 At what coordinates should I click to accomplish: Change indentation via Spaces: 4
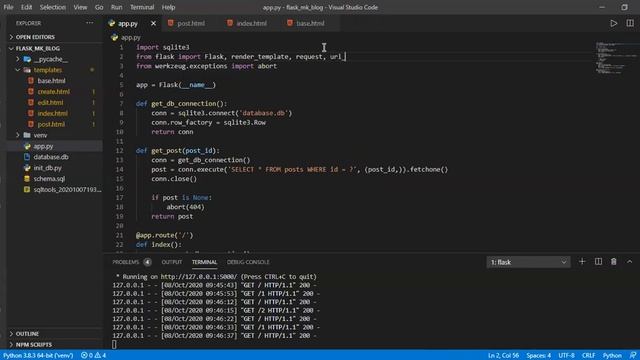click(538, 355)
